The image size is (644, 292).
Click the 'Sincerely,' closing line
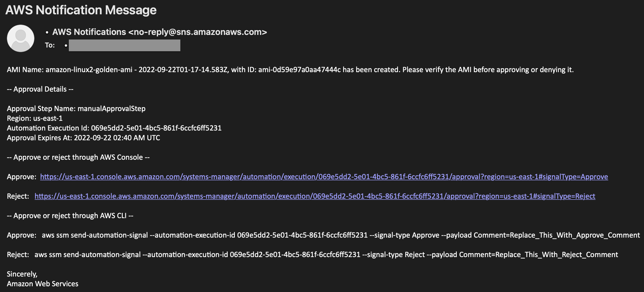22,274
